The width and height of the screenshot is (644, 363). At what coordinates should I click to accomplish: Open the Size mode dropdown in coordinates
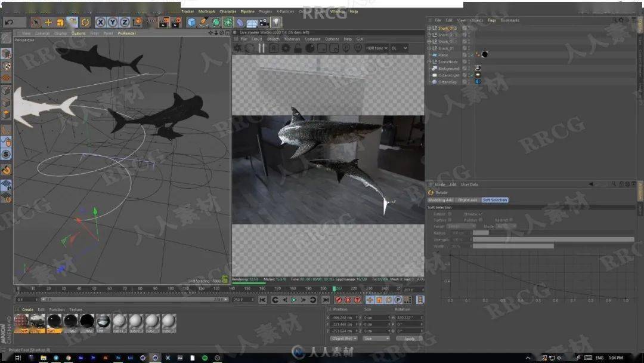[x=376, y=339]
